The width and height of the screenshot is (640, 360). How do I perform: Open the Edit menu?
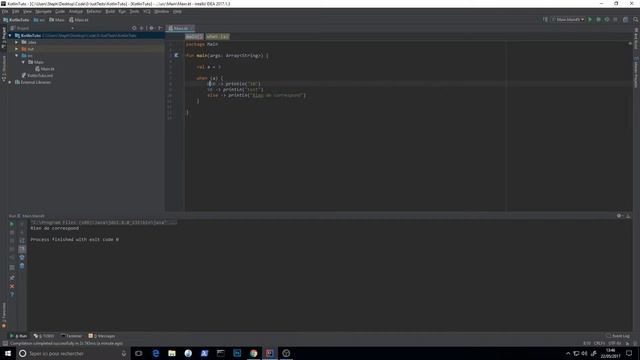point(16,11)
